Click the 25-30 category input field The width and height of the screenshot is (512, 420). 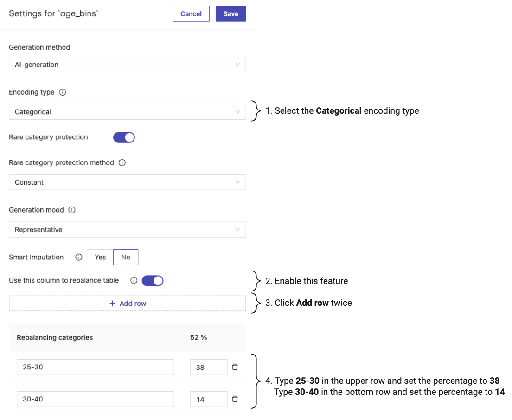click(96, 367)
